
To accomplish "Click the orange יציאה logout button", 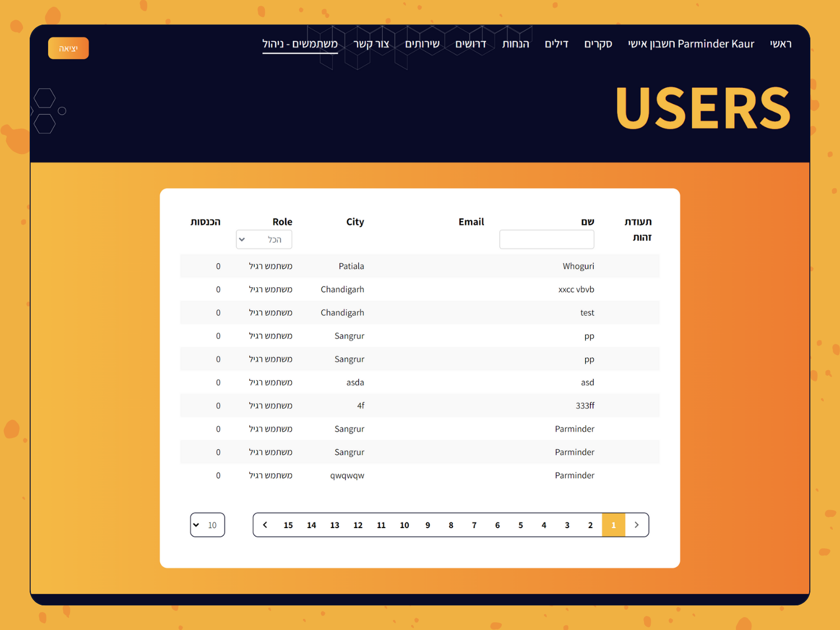I will tap(68, 48).
